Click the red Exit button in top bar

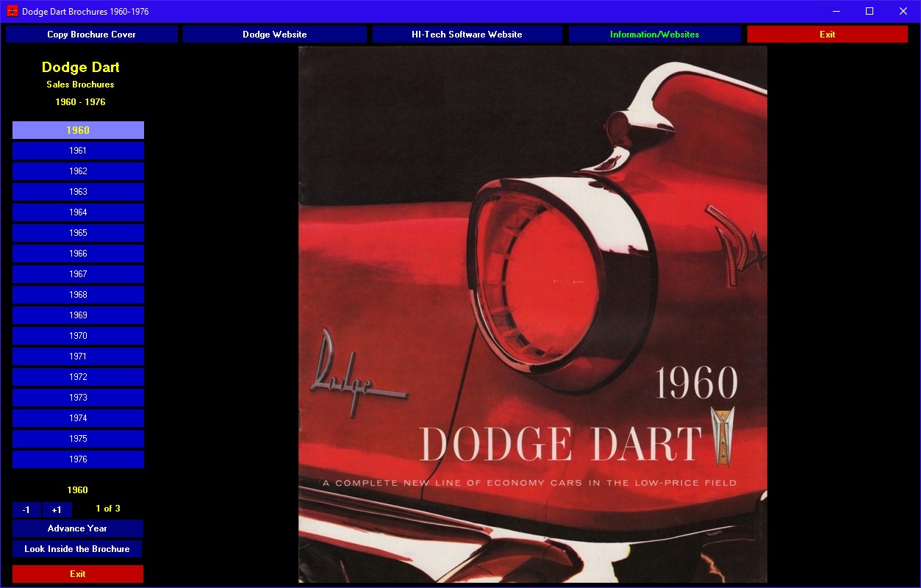click(x=828, y=35)
